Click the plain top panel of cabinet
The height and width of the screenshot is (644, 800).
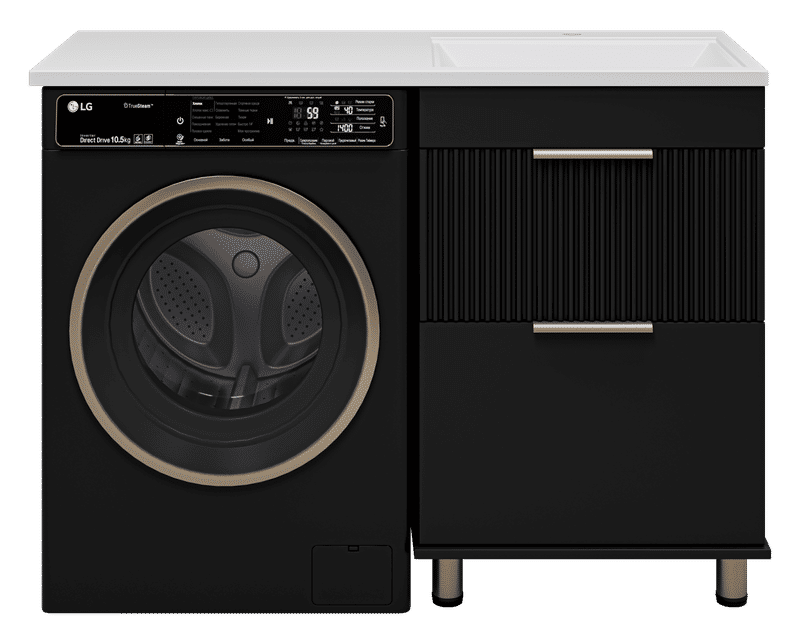point(591,118)
